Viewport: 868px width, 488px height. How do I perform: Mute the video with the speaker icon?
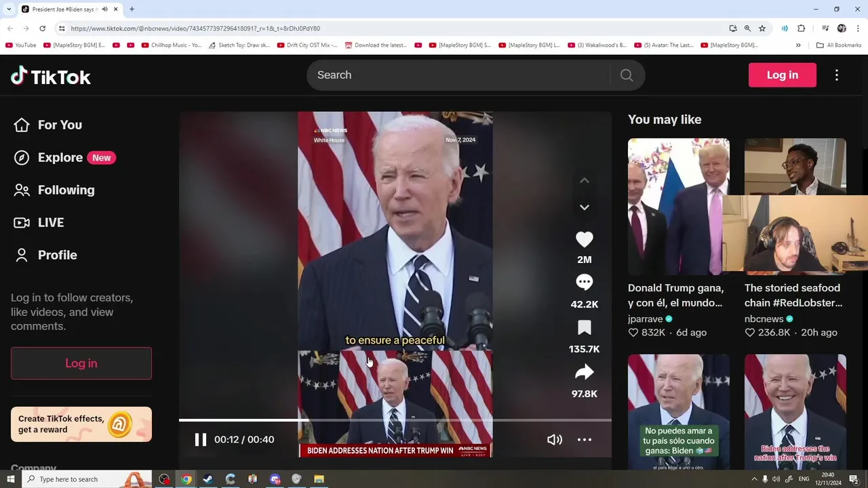(x=555, y=440)
